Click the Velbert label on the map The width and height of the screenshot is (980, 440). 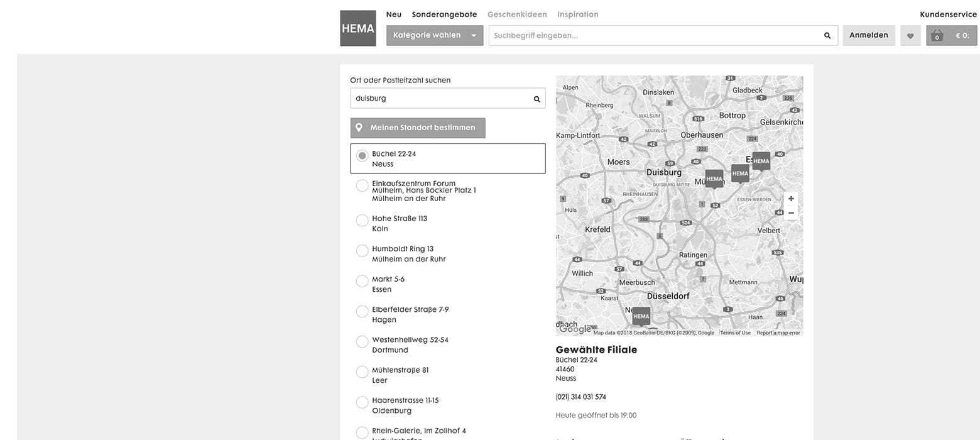769,231
